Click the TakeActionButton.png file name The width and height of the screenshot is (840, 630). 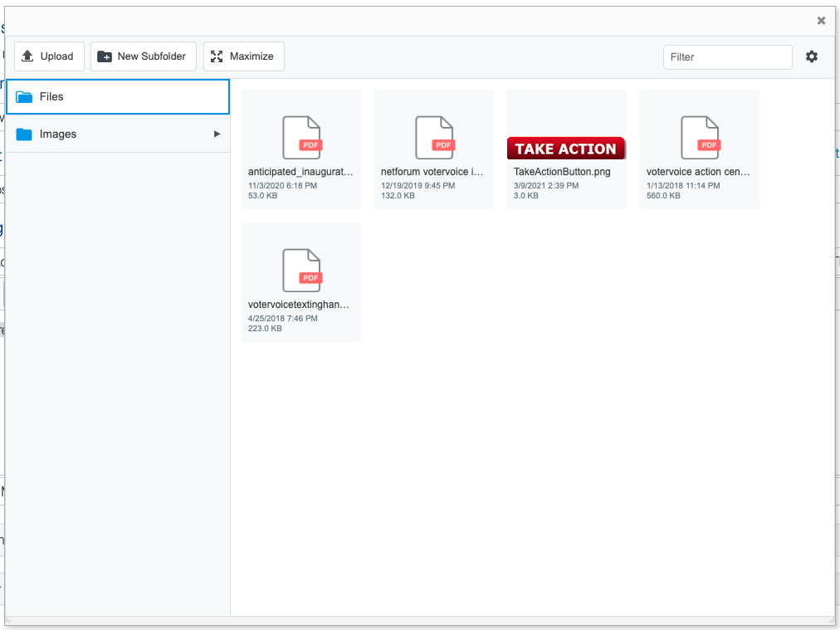[x=562, y=172]
